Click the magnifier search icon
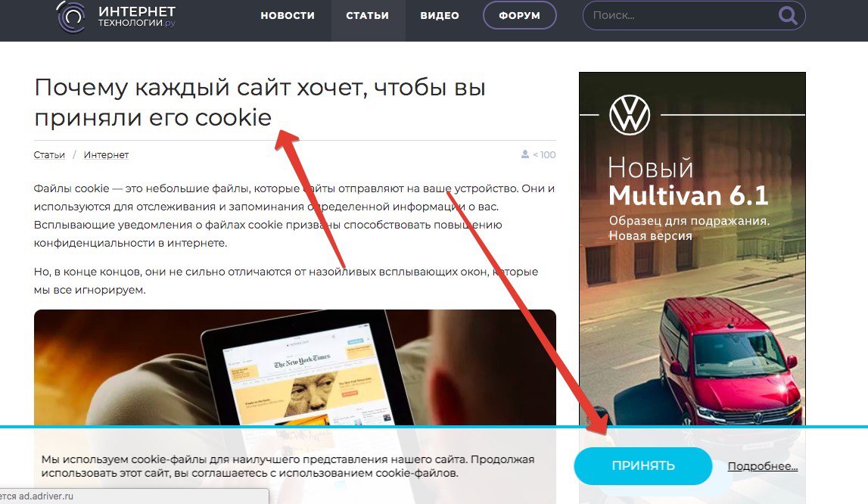The height and width of the screenshot is (504, 868). [787, 15]
